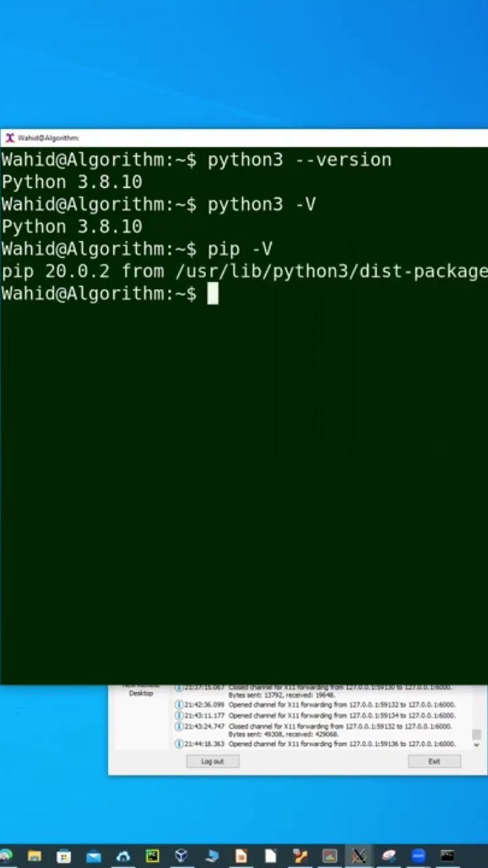Open the orange document app in taskbar
This screenshot has width=488, height=868.
[x=241, y=856]
